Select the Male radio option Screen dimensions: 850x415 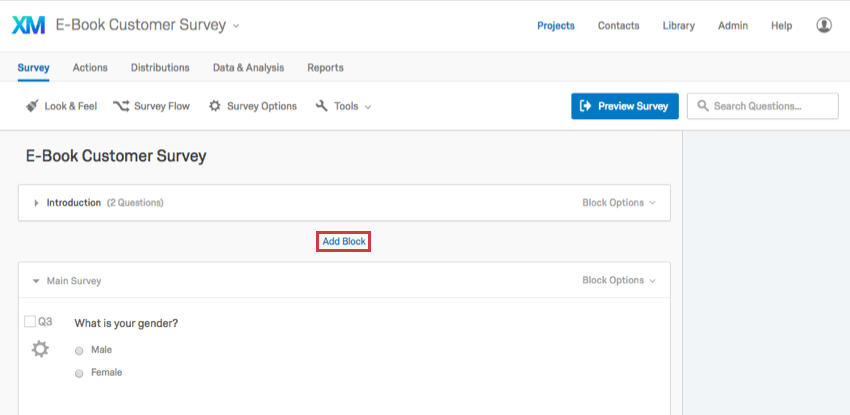click(x=79, y=351)
